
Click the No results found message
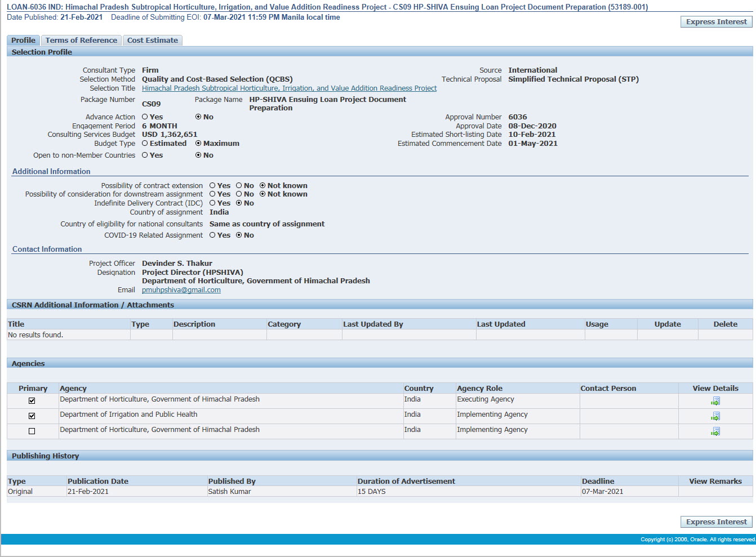tap(35, 335)
